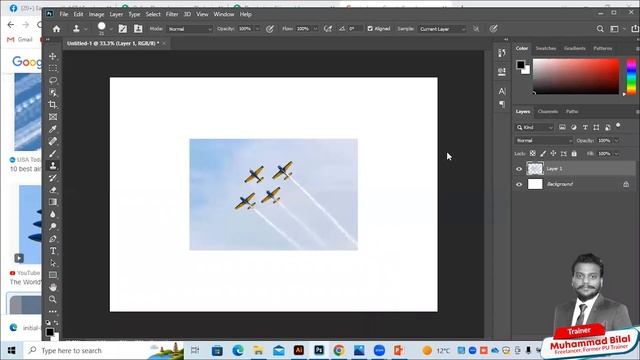Image resolution: width=640 pixels, height=360 pixels.
Task: Select the Horizontal Type tool
Action: (53, 251)
